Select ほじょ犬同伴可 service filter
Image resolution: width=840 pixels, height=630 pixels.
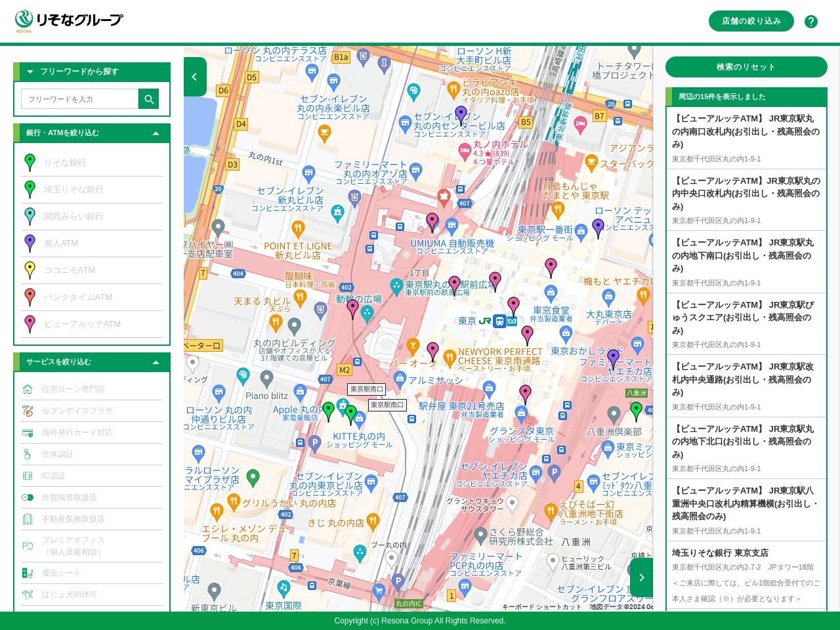point(92,595)
